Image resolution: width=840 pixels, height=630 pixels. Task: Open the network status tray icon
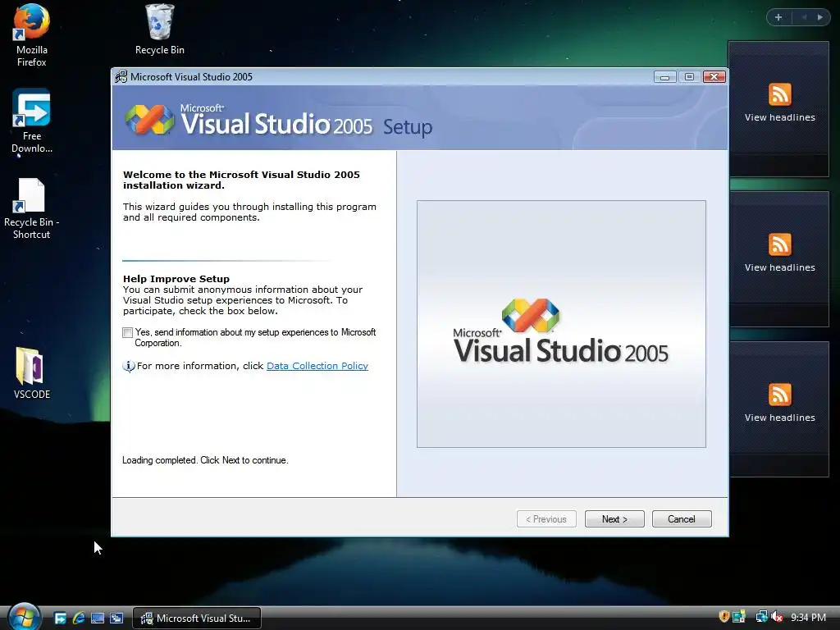pyautogui.click(x=761, y=617)
